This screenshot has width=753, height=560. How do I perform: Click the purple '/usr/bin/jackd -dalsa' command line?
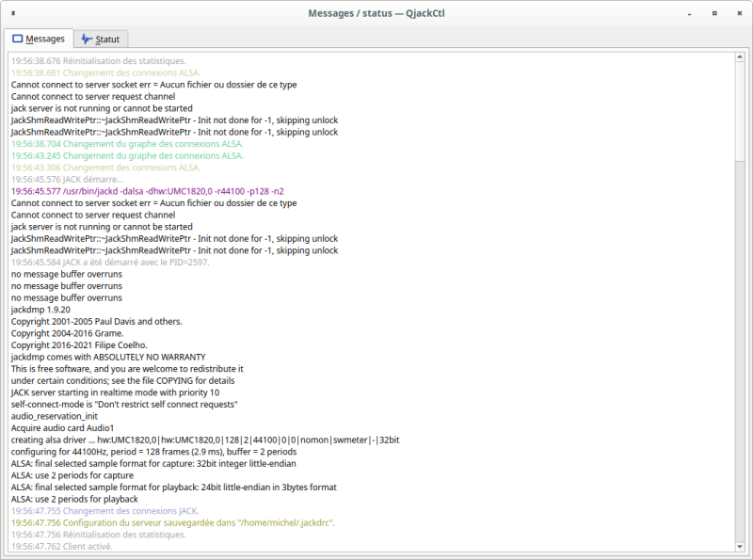point(148,191)
